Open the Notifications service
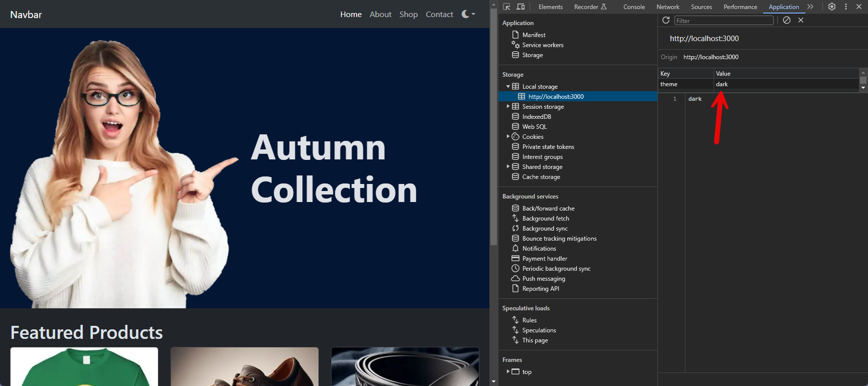Image resolution: width=868 pixels, height=386 pixels. coord(539,249)
